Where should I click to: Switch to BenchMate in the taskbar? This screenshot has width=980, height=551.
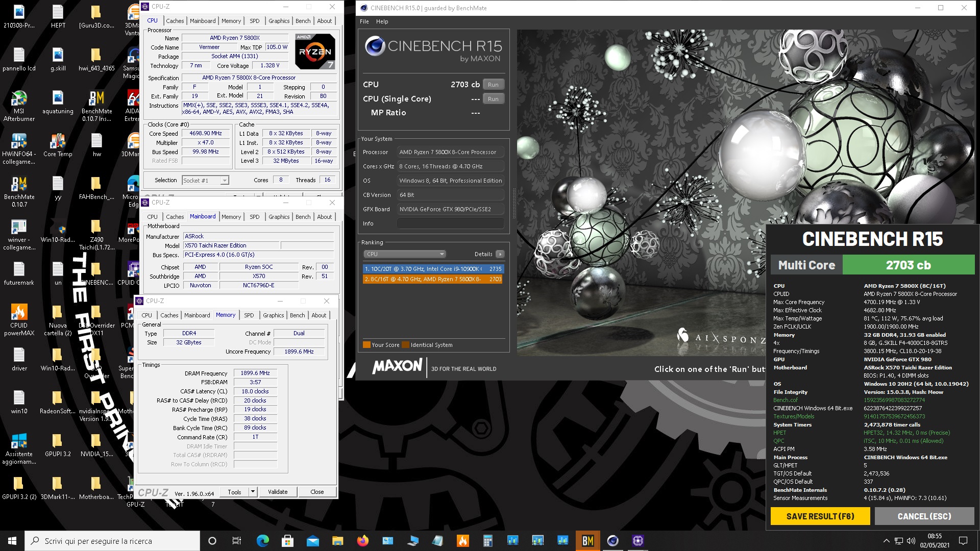pyautogui.click(x=587, y=541)
